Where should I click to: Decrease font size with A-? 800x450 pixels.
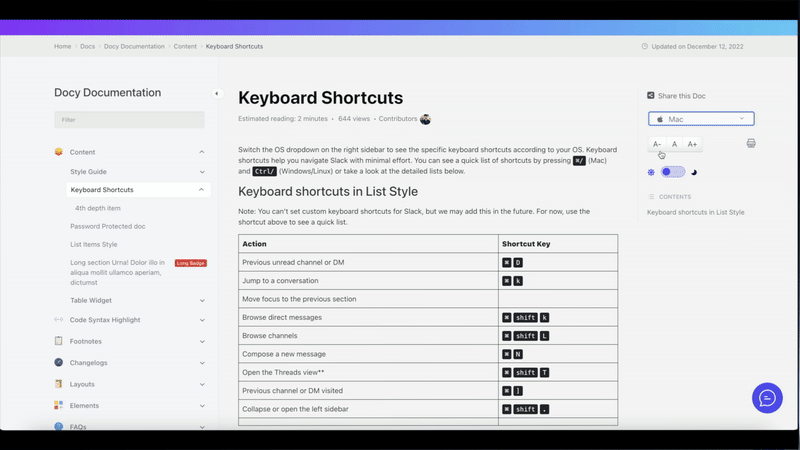coord(657,144)
